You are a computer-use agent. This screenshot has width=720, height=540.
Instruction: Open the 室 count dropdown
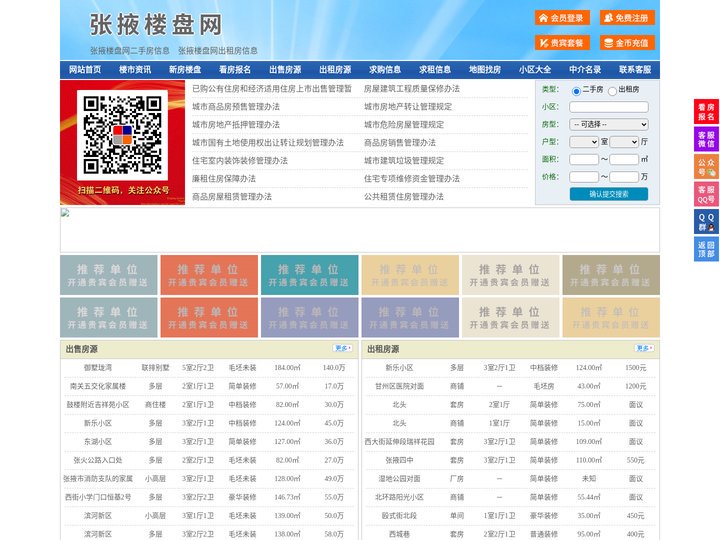pos(584,142)
